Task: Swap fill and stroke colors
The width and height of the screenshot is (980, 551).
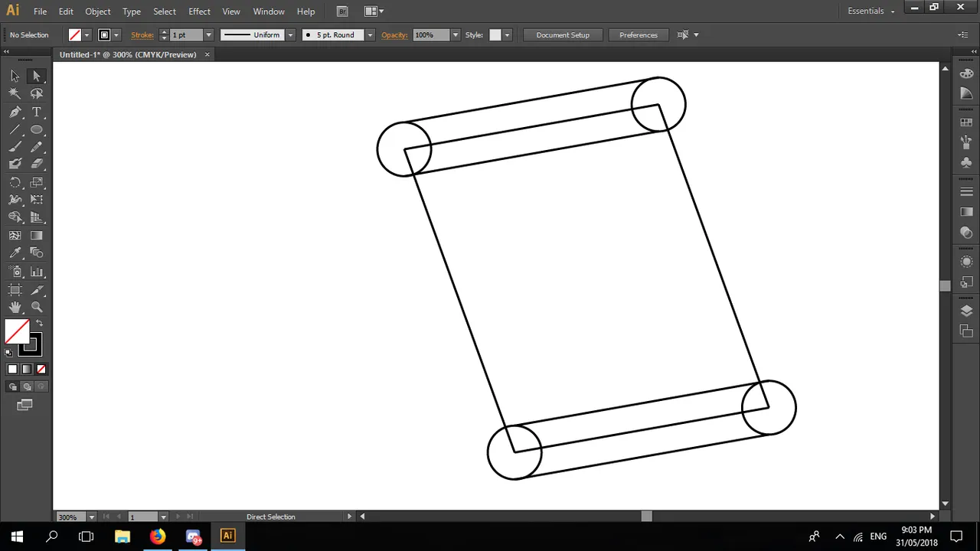Action: click(x=39, y=324)
